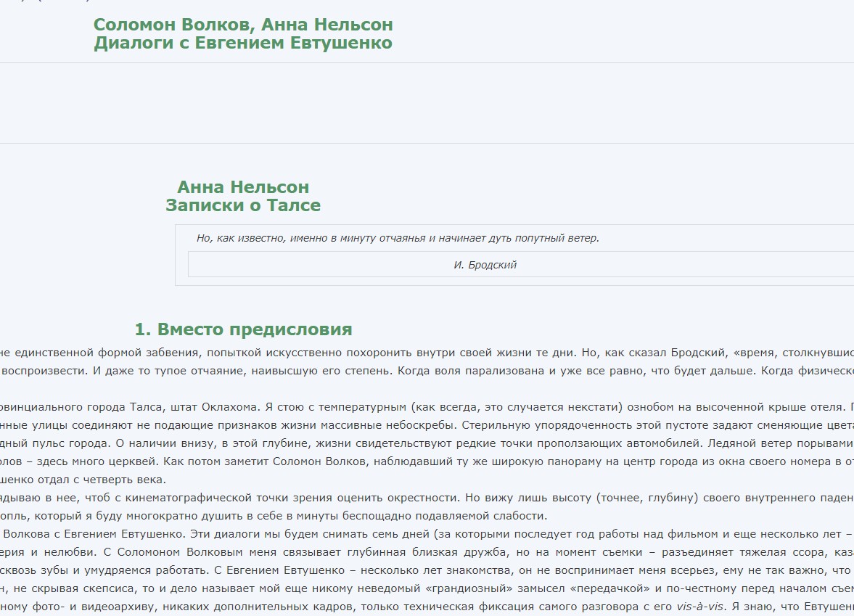This screenshot has height=616, width=854.
Task: Click the section heading "1. Вместо предисловия"
Action: [x=243, y=329]
